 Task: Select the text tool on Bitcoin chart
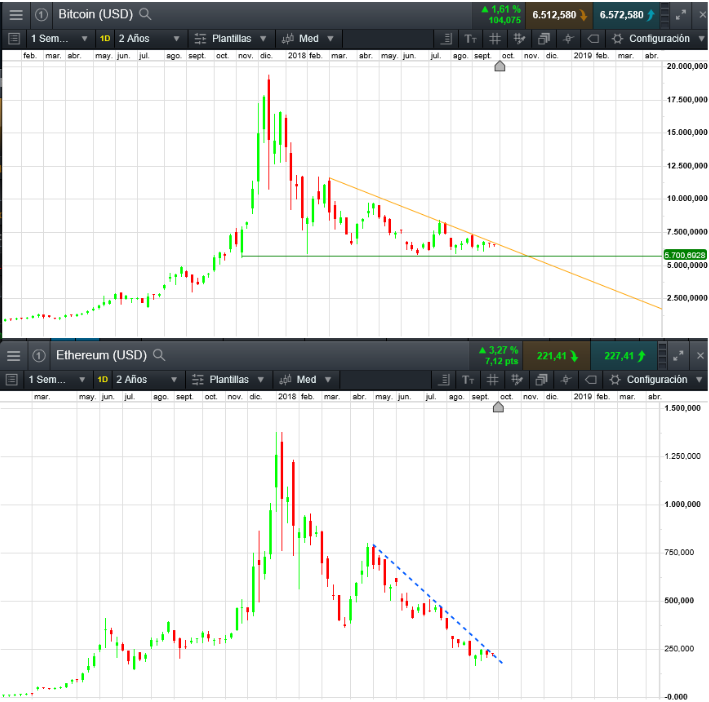[x=471, y=39]
